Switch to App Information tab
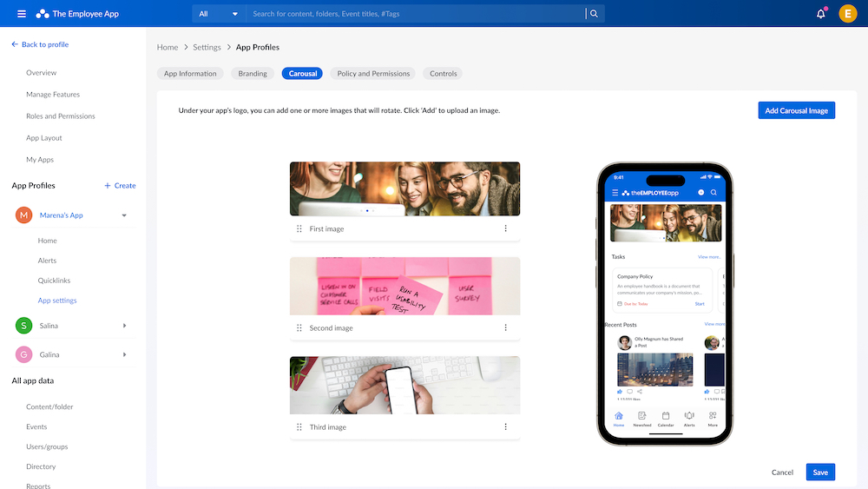Screen dimensions: 868x489 pos(190,73)
